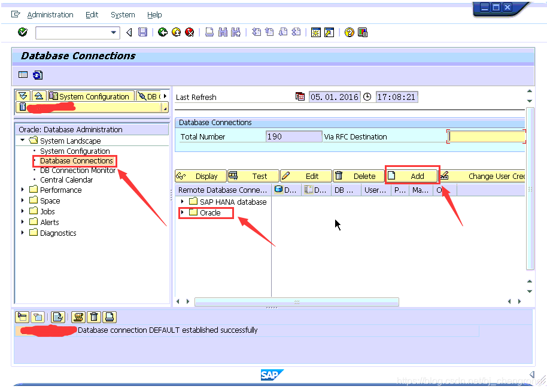Click the green checkmark Enter icon
The height and width of the screenshot is (392, 547).
(23, 32)
